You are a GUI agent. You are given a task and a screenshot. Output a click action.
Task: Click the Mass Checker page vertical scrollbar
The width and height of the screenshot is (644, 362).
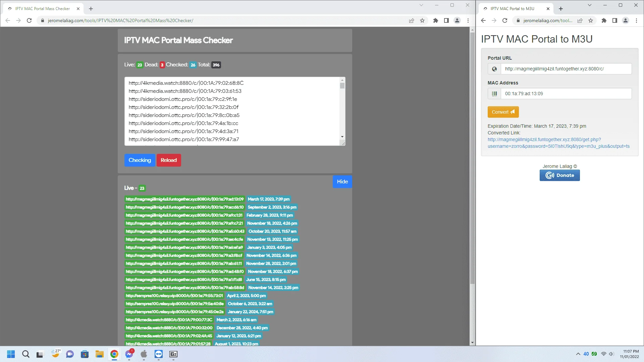472,158
